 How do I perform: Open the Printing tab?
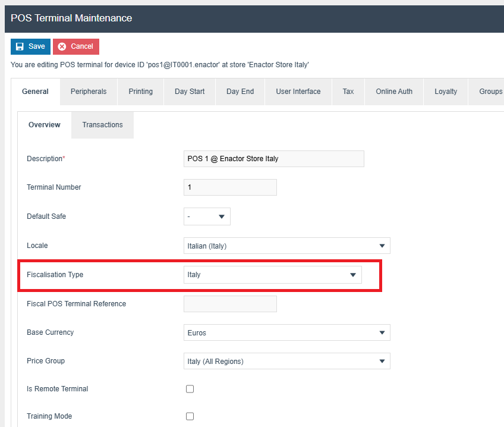point(141,92)
